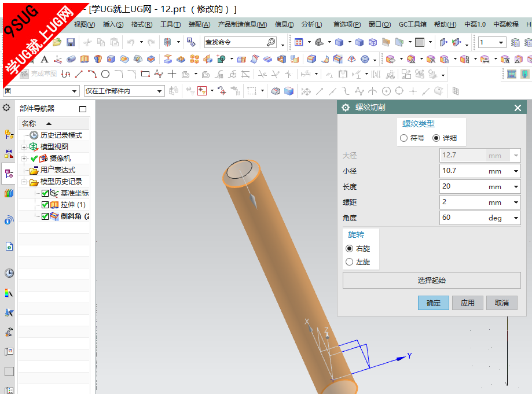Click the Paste clipboard icon

click(x=115, y=42)
